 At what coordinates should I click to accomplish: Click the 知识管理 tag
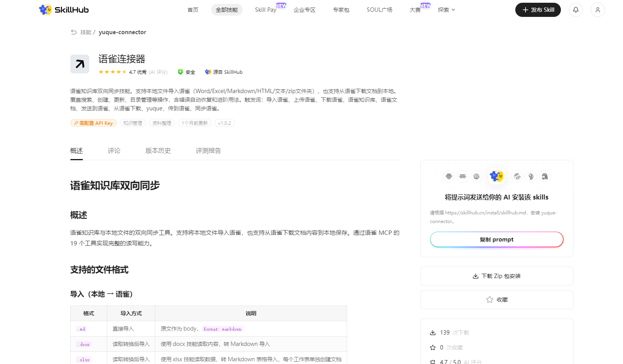point(133,123)
